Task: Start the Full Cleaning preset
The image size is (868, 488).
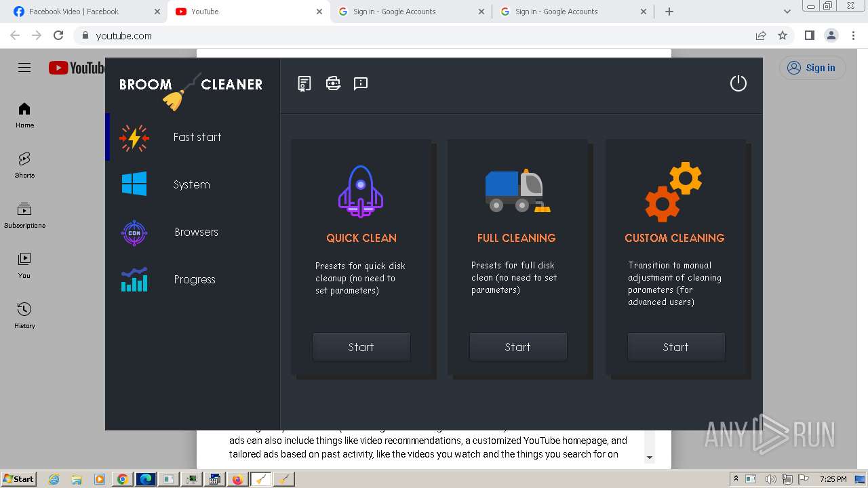Action: 517,347
